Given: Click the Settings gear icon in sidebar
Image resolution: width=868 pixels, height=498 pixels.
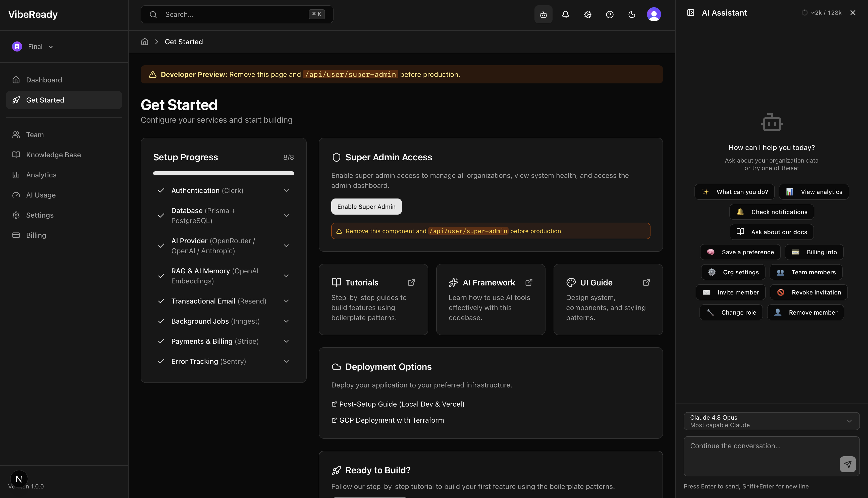Looking at the screenshot, I should coord(16,215).
